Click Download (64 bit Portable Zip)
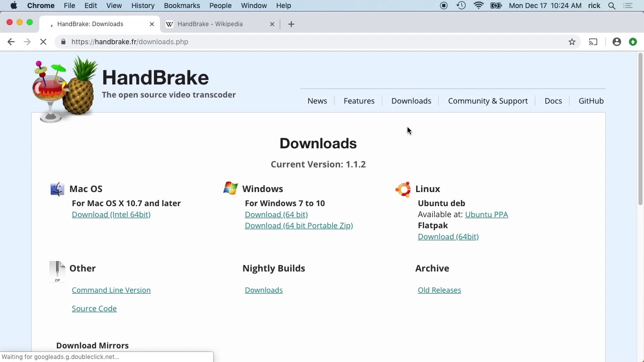This screenshot has height=362, width=644. pos(299,226)
